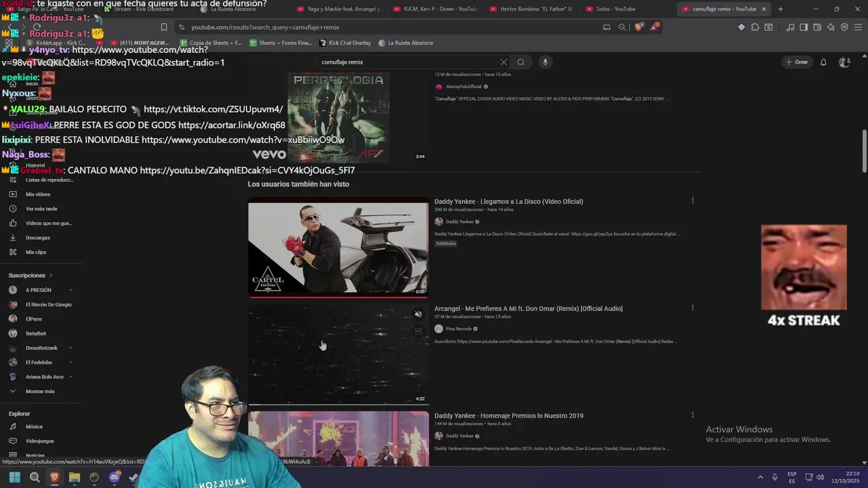Toggle subtitles on the Arcangel preview
Screen dimensions: 868x488
418,331
